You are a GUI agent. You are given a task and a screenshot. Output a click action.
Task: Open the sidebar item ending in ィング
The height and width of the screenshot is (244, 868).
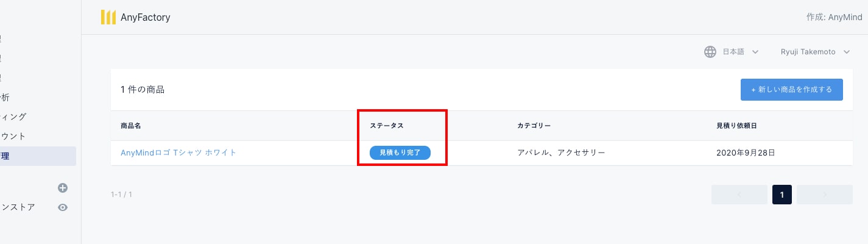click(x=13, y=117)
